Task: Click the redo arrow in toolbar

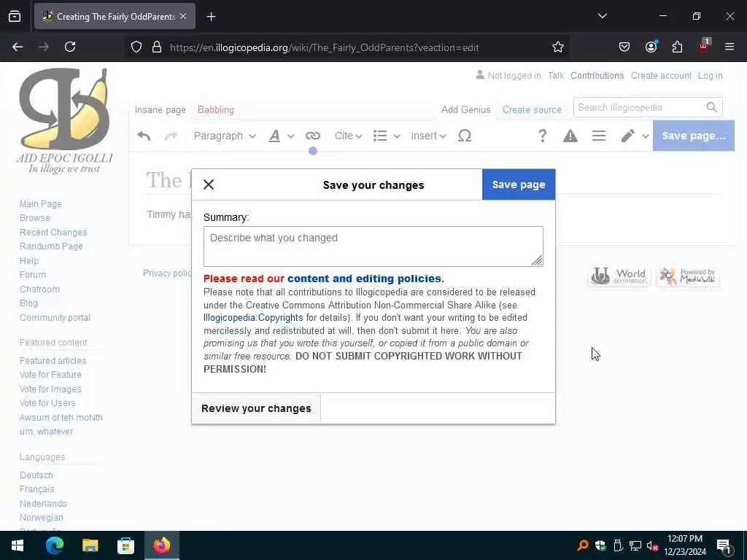Action: click(171, 136)
